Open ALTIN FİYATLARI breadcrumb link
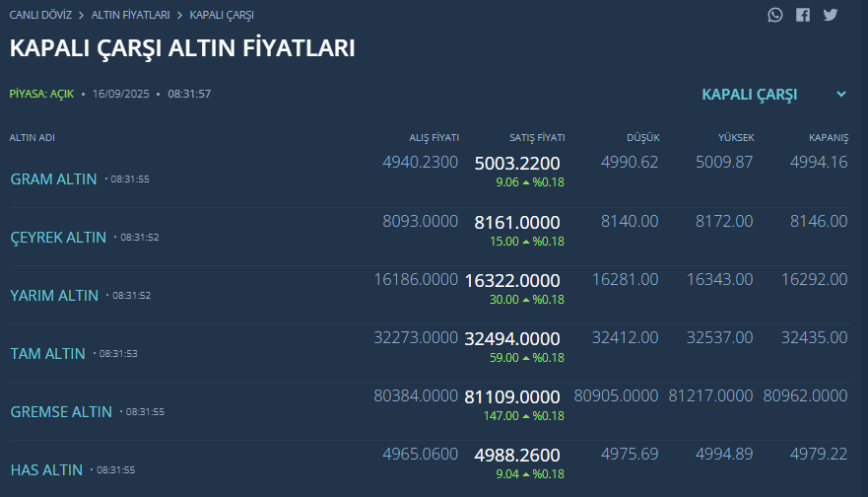Image resolution: width=868 pixels, height=497 pixels. click(x=130, y=16)
